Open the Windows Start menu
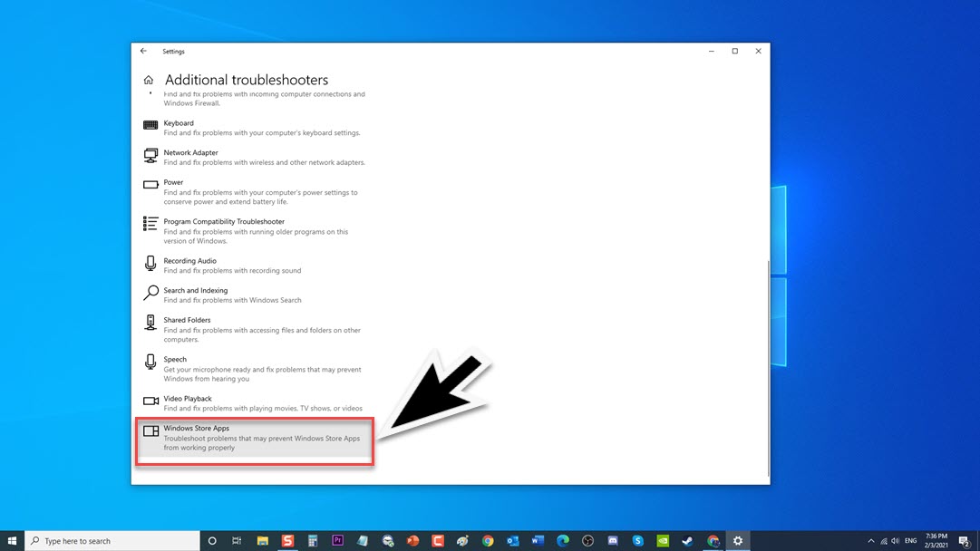 (12, 540)
